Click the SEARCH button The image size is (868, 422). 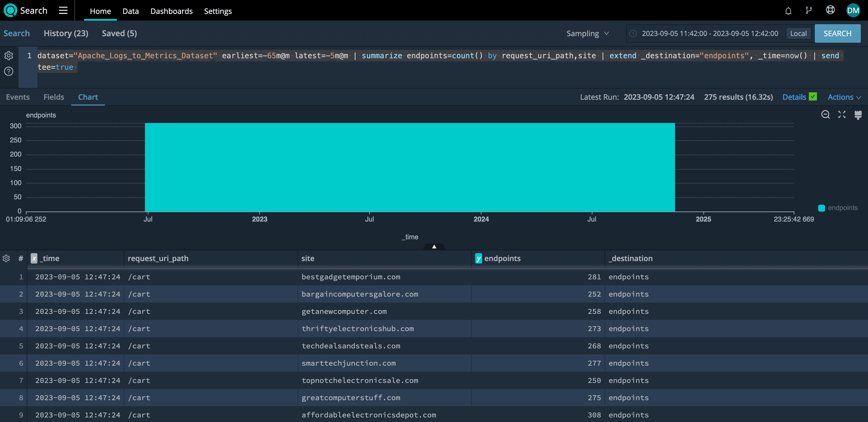[837, 33]
